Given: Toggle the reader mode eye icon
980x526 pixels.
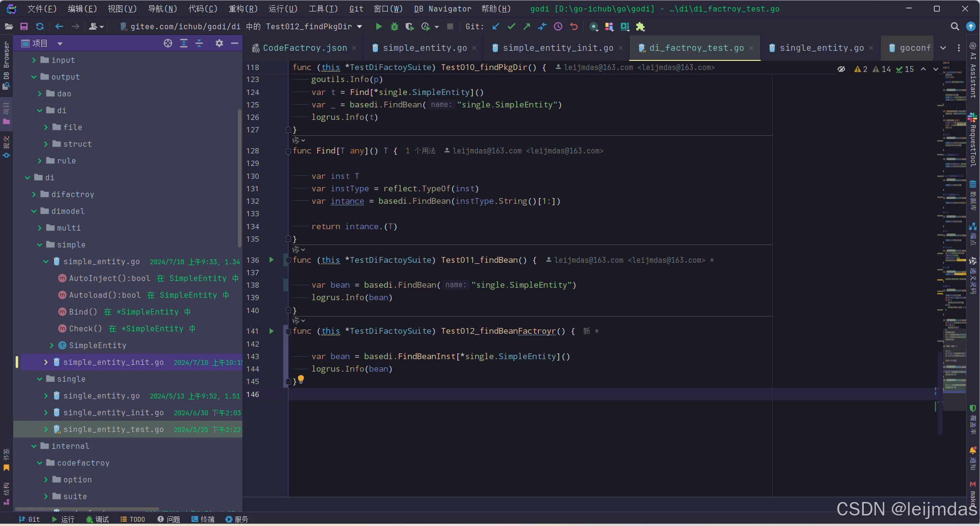Looking at the screenshot, I should [x=841, y=69].
